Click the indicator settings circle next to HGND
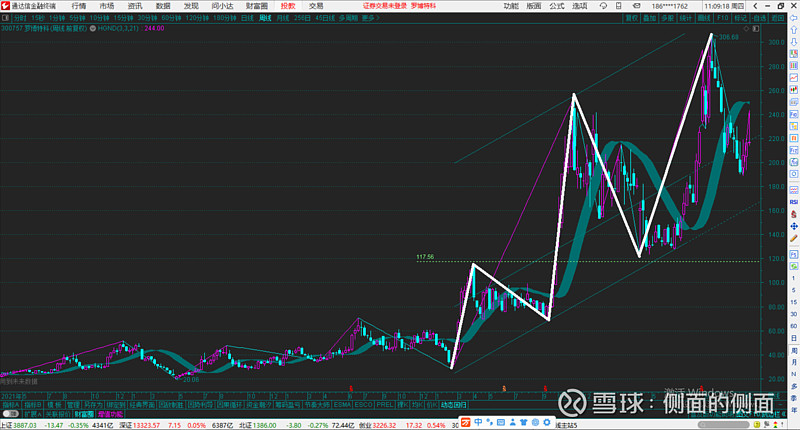This screenshot has width=800, height=430. pos(93,29)
